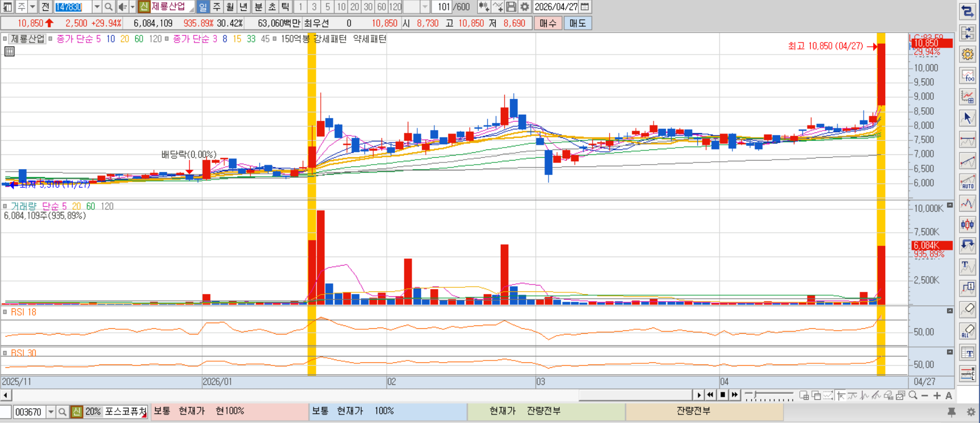Click the 제룡산업 label in chart legend
This screenshot has height=423, width=980.
click(27, 39)
